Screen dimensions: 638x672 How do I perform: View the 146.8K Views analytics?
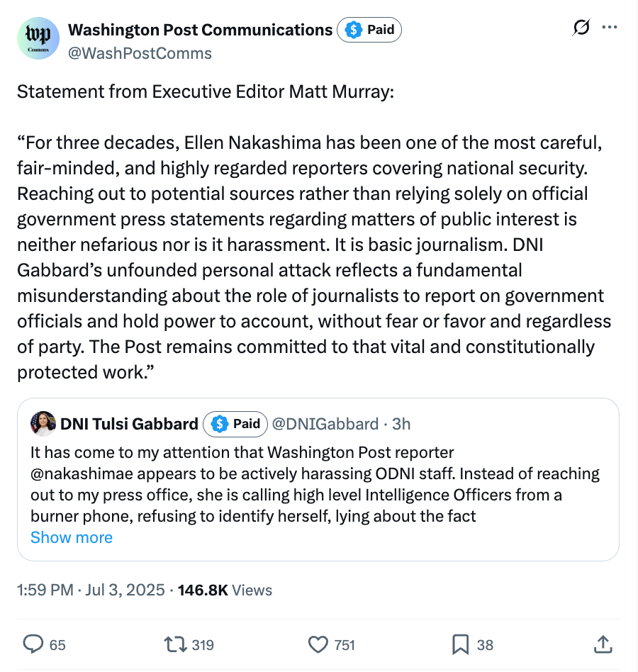pos(225,590)
